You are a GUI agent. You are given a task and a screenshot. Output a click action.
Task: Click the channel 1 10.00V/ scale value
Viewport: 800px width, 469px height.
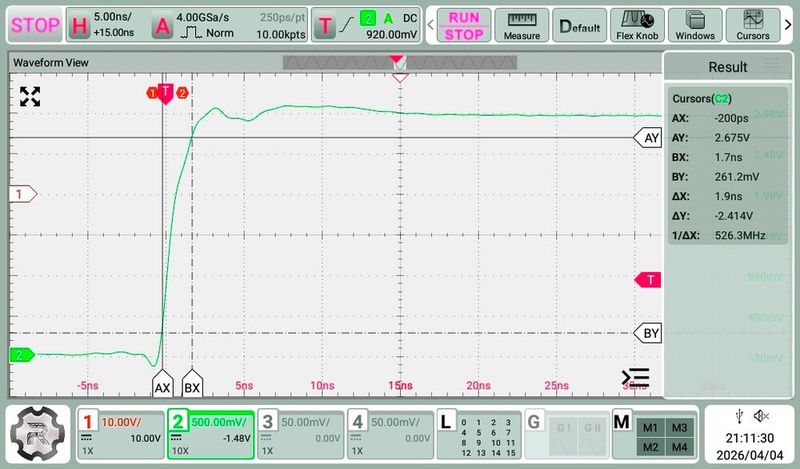[121, 422]
